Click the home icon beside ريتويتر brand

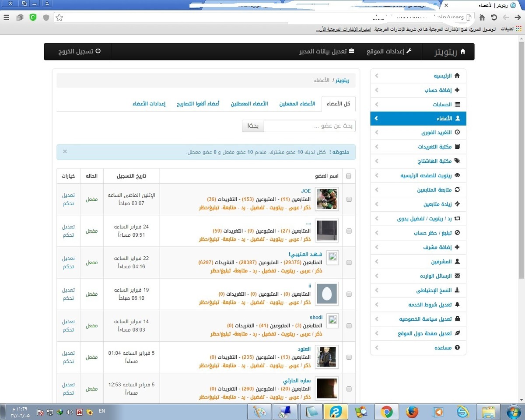pos(463,52)
